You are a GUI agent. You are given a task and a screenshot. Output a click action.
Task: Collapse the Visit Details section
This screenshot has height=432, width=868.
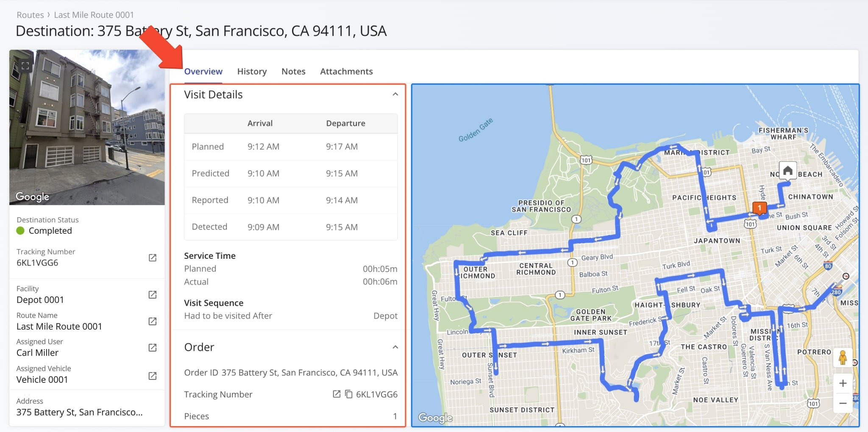395,94
